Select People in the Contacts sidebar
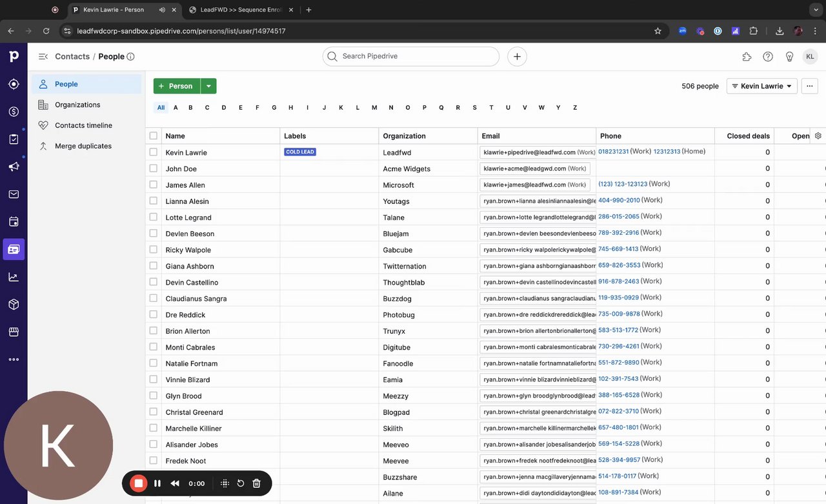 (x=86, y=84)
